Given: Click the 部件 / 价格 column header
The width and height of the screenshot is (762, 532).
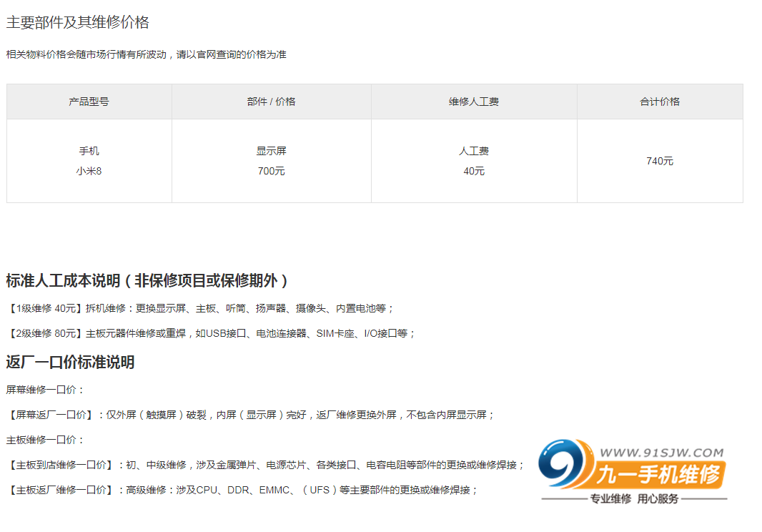Looking at the screenshot, I should pyautogui.click(x=271, y=102).
